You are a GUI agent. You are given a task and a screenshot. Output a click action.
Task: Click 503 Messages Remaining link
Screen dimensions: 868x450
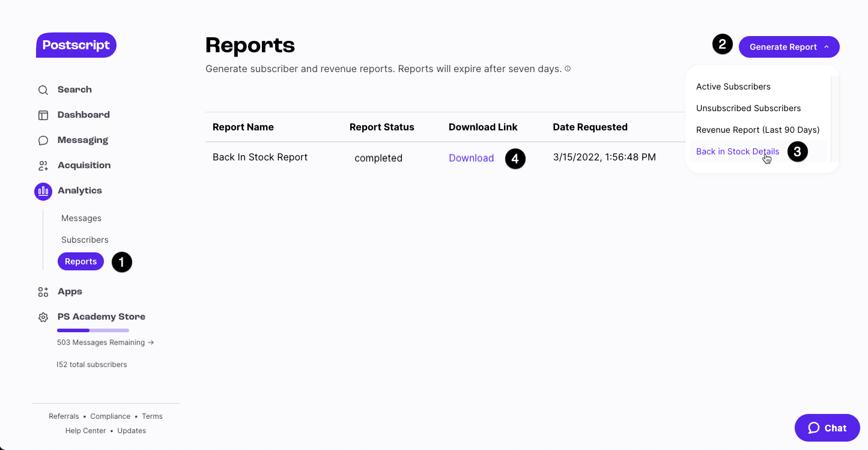(106, 342)
